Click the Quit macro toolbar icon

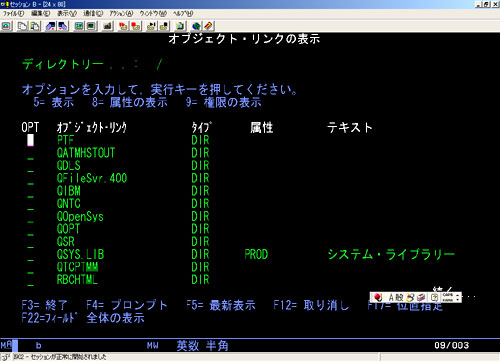[164, 26]
